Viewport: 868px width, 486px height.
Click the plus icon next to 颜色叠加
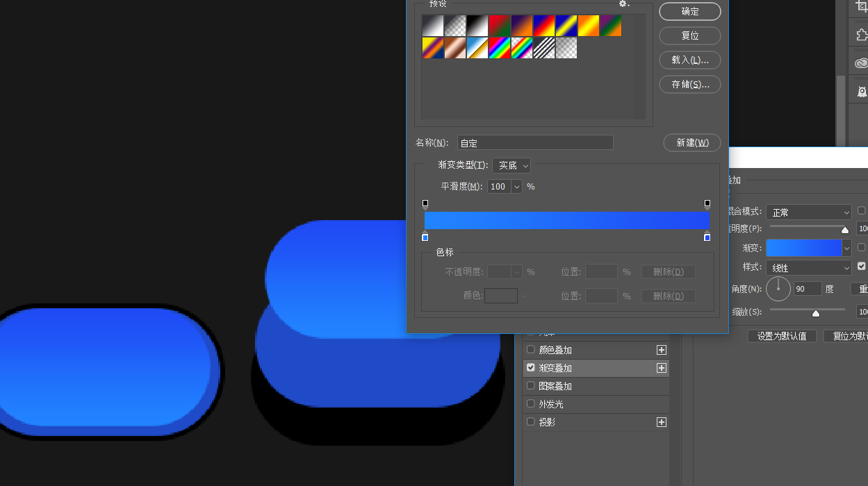(x=662, y=350)
